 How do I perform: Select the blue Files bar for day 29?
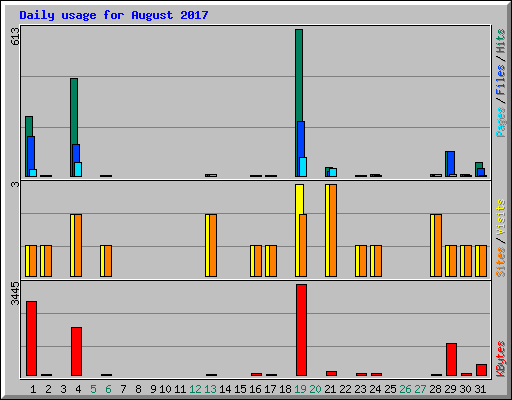coord(451,163)
